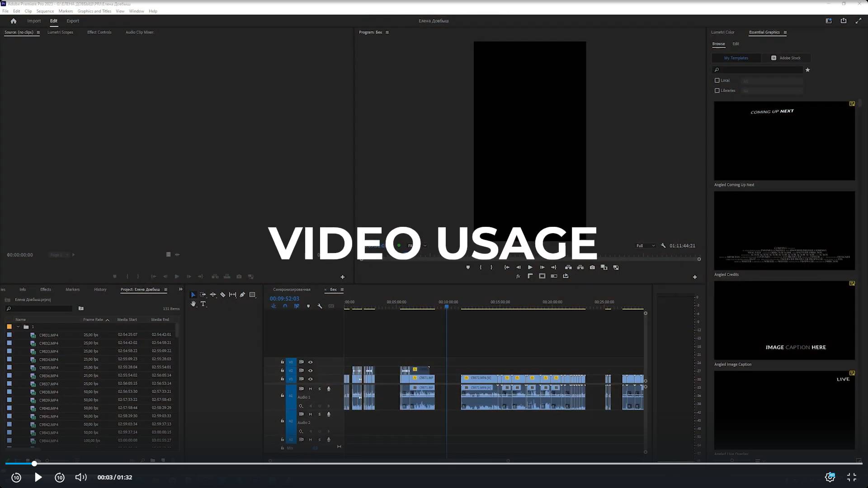This screenshot has height=488, width=868.
Task: Open the Full playback resolution dropdown
Action: (x=646, y=246)
